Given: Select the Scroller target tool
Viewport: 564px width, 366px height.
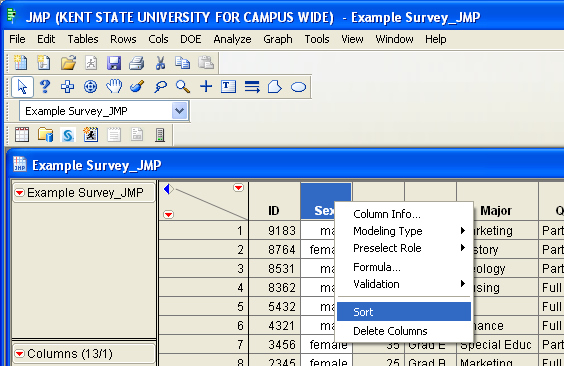Looking at the screenshot, I should pyautogui.click(x=90, y=87).
